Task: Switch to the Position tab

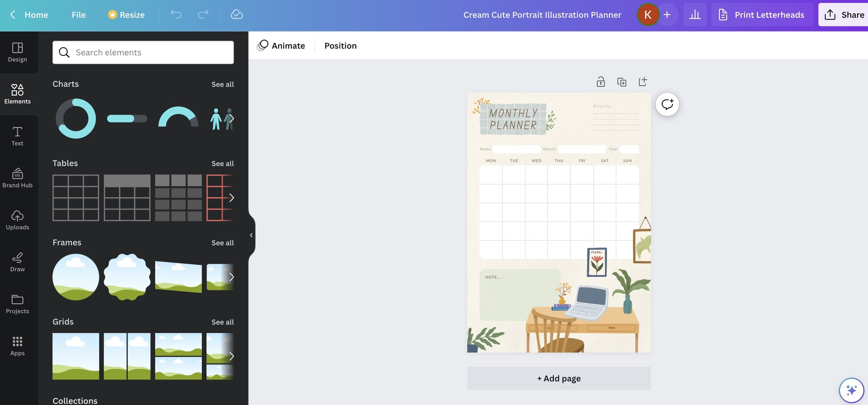Action: point(340,45)
